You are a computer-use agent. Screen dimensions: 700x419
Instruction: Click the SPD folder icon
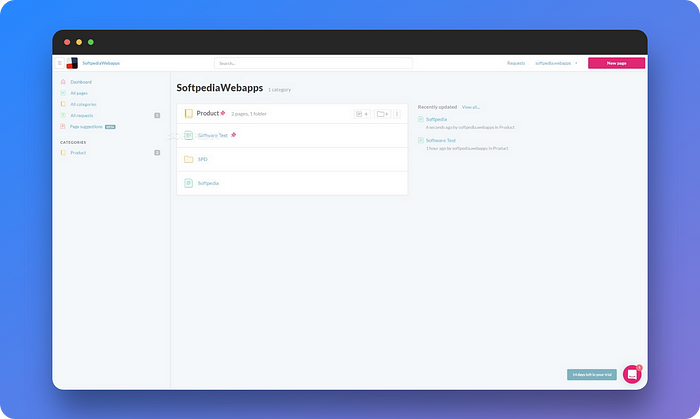point(188,159)
